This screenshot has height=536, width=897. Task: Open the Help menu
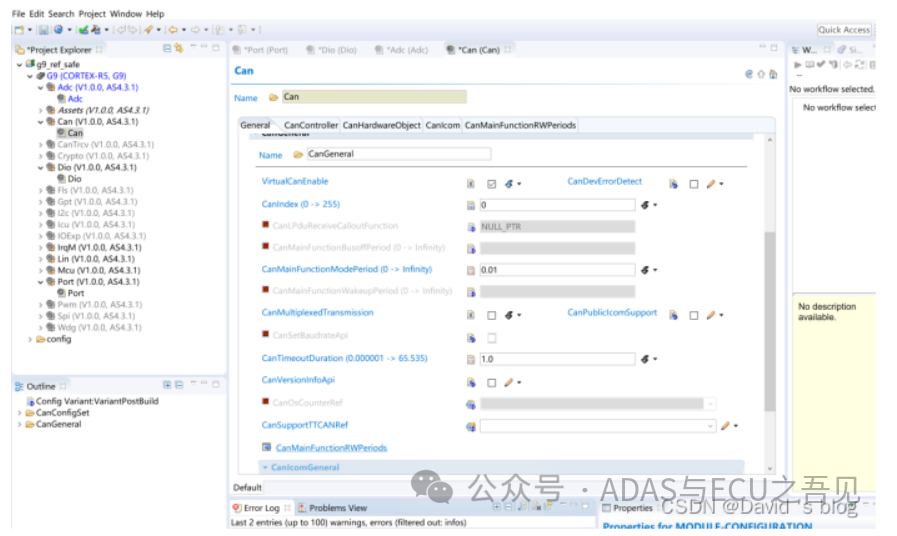click(x=155, y=14)
